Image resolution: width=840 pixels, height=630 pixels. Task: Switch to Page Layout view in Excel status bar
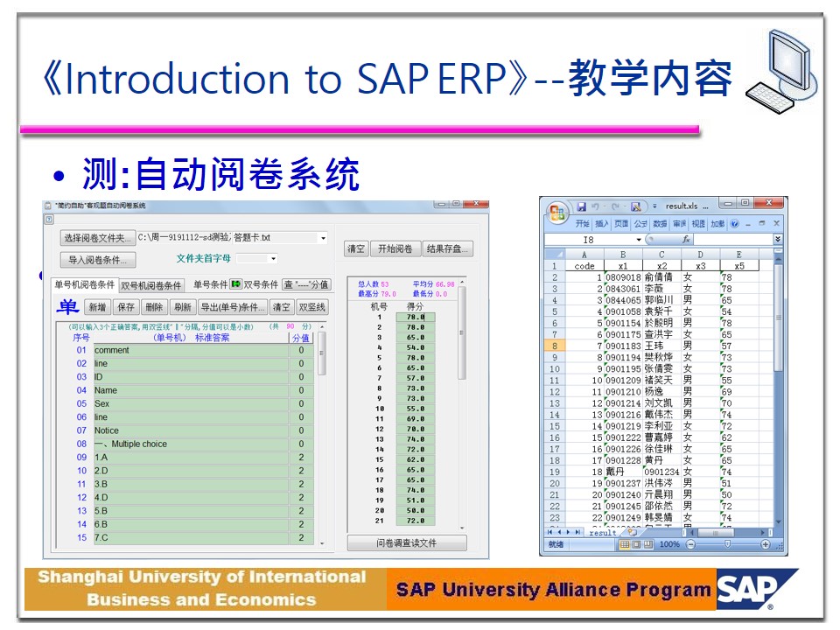click(636, 544)
